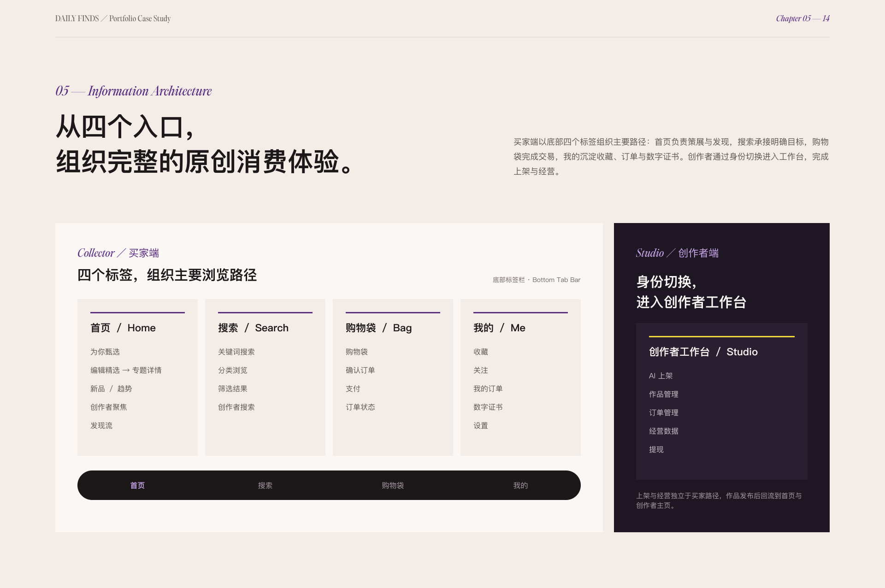The image size is (885, 588).
Task: Go to 我的 in bottom tab bar
Action: click(520, 485)
